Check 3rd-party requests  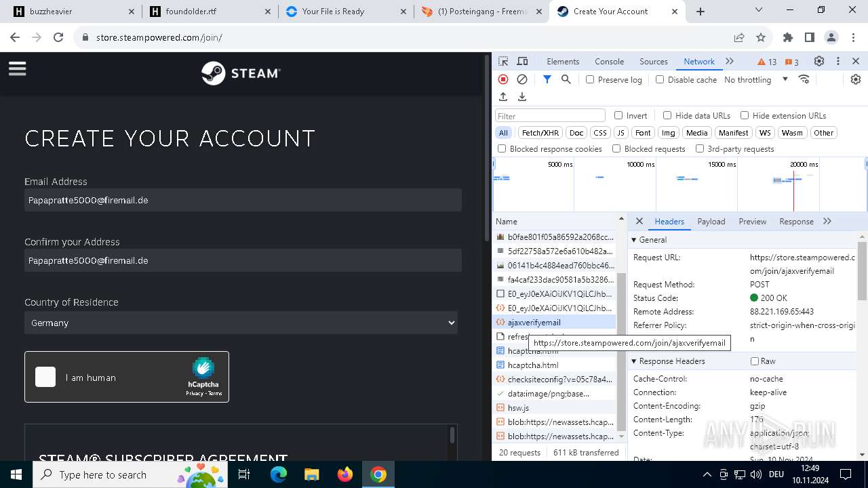[700, 148]
